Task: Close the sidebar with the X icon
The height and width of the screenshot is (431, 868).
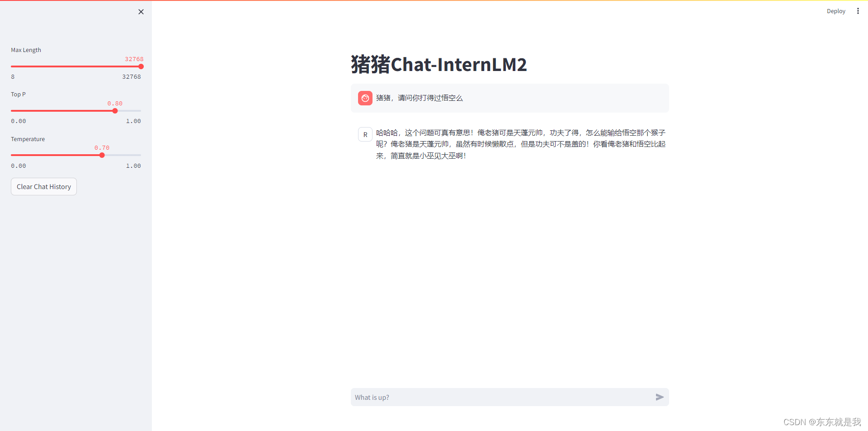Action: (x=141, y=12)
